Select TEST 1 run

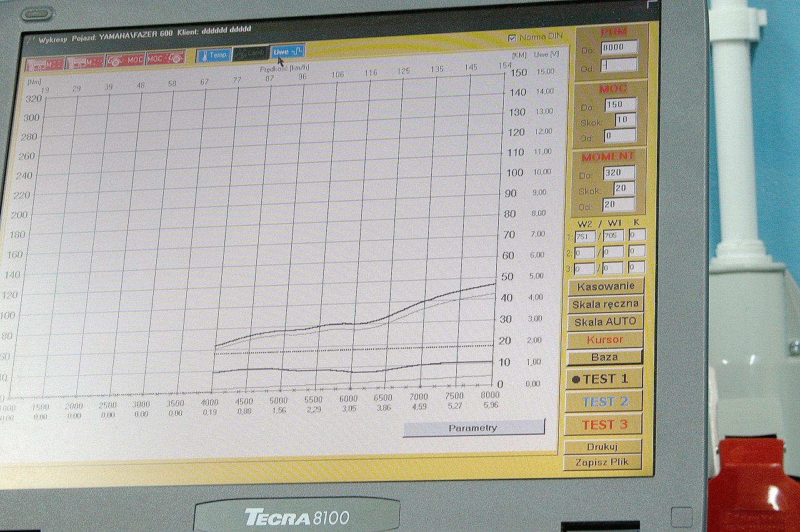[604, 378]
